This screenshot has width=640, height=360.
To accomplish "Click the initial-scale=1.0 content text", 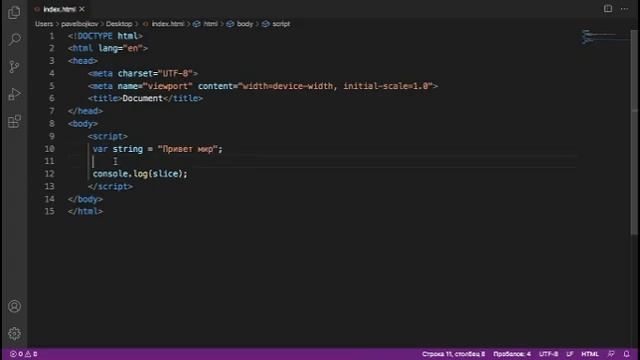I will click(x=386, y=86).
